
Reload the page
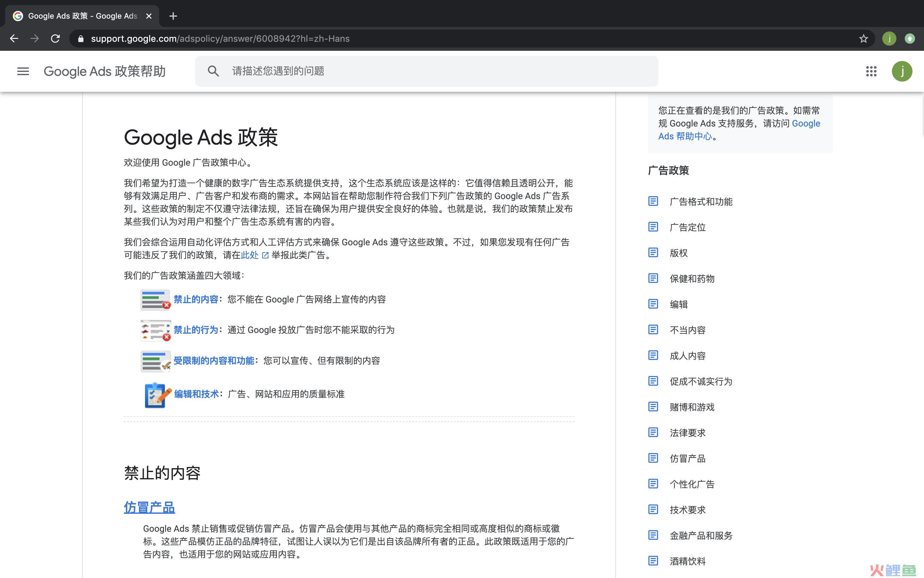point(56,39)
